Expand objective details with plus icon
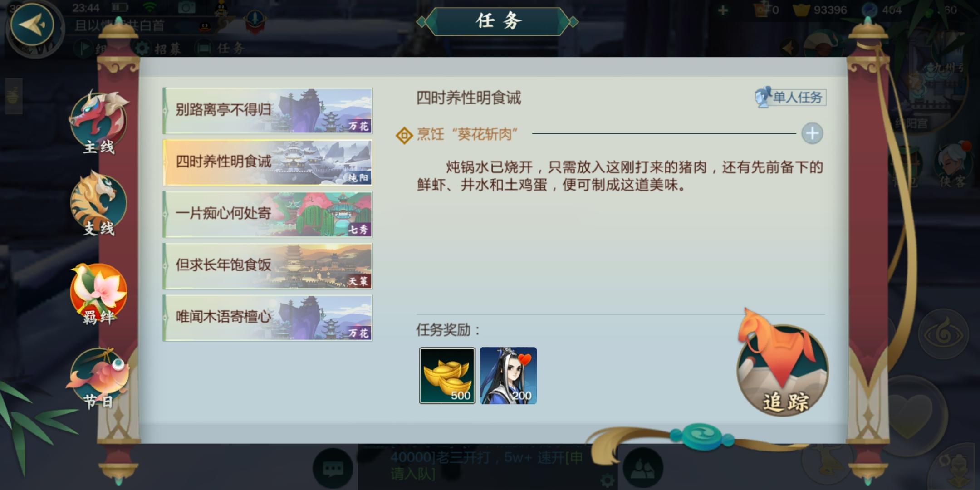980x490 pixels. point(812,133)
